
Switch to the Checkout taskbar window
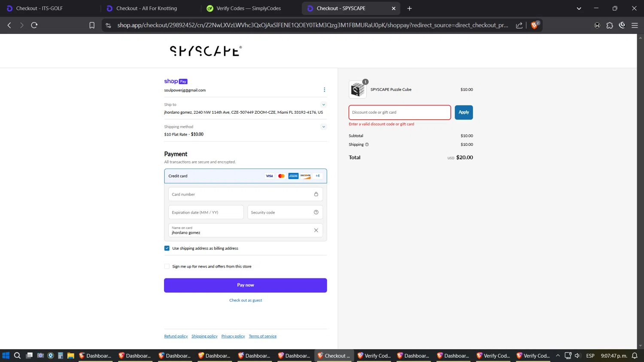tap(334, 356)
